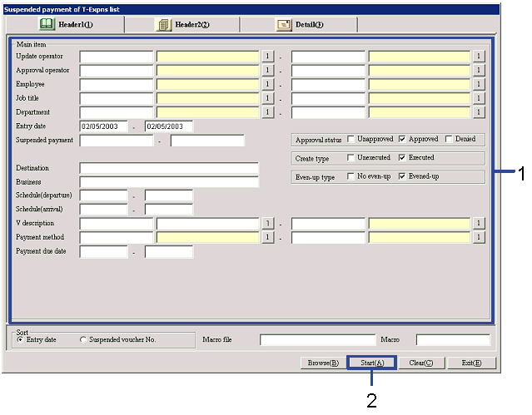532x415 pixels.
Task: Select Entry date sort option
Action: (21, 339)
